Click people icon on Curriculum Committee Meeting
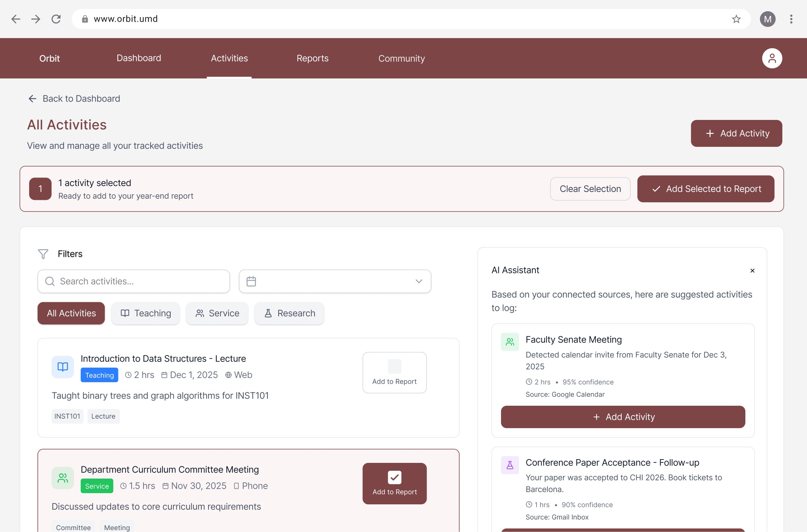 pos(63,478)
